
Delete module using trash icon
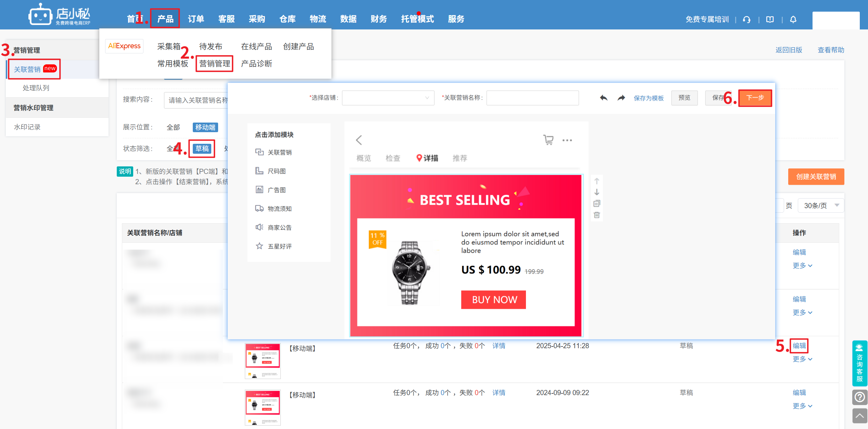pos(597,215)
